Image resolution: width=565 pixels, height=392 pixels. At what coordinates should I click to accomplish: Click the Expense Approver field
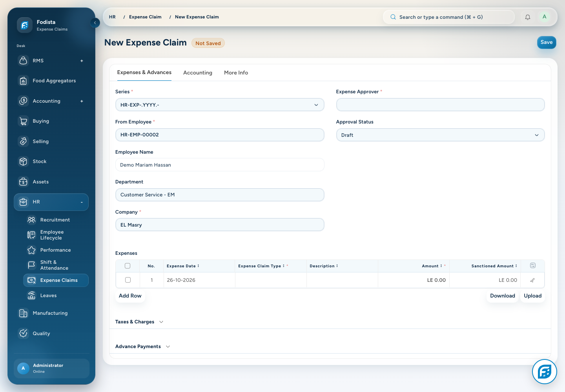[x=440, y=105]
